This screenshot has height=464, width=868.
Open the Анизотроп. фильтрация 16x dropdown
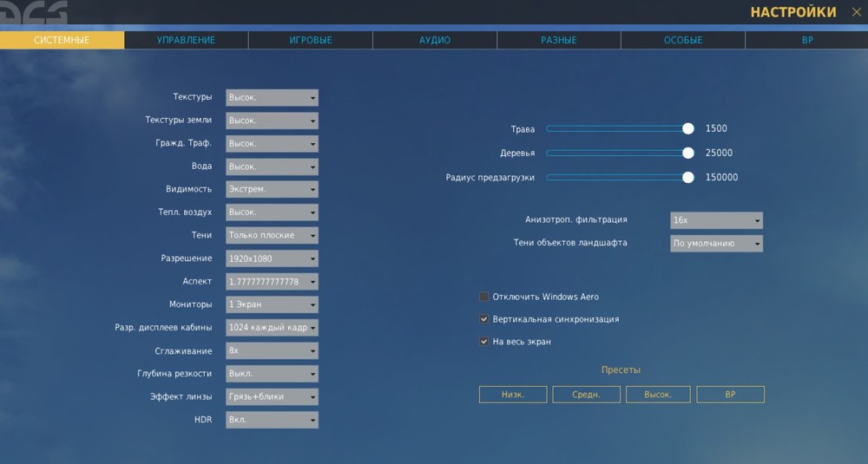coord(716,220)
